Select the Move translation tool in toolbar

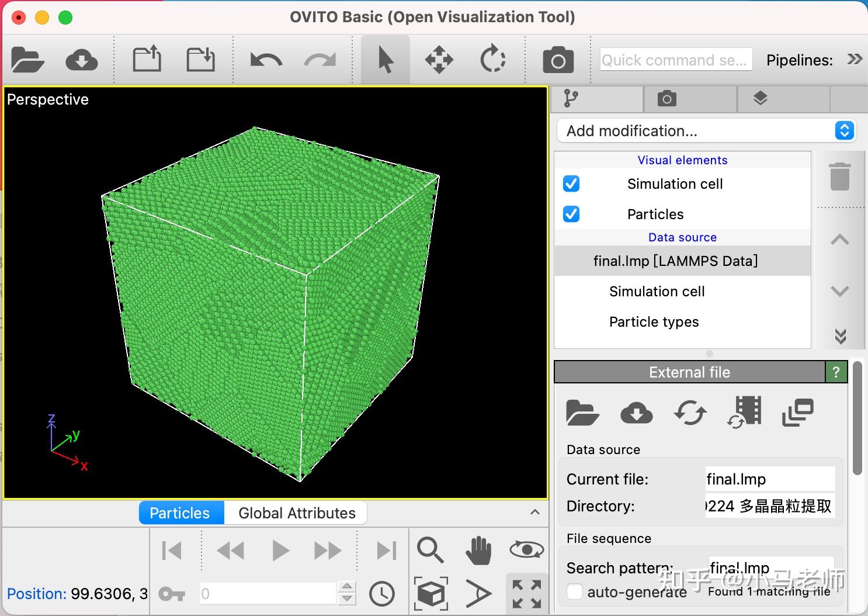(x=439, y=60)
